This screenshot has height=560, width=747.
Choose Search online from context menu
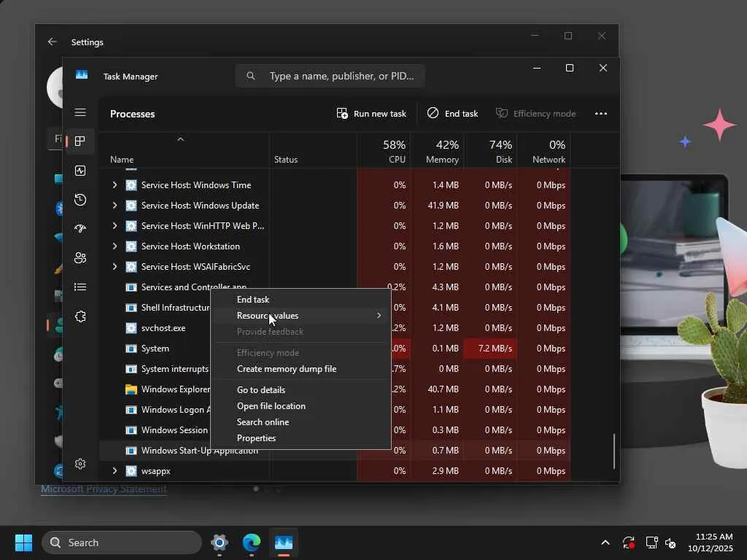[301, 422]
